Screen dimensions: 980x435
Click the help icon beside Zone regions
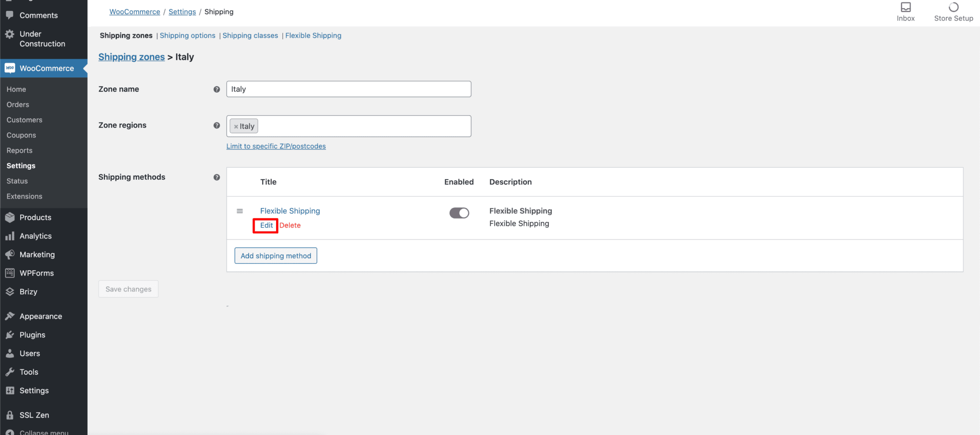pyautogui.click(x=217, y=125)
